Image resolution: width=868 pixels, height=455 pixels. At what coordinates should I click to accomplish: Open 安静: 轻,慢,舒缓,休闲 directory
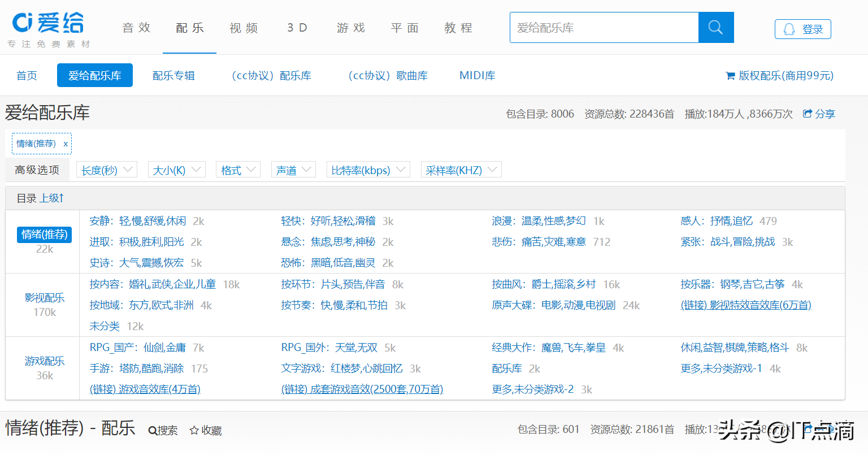(x=138, y=221)
